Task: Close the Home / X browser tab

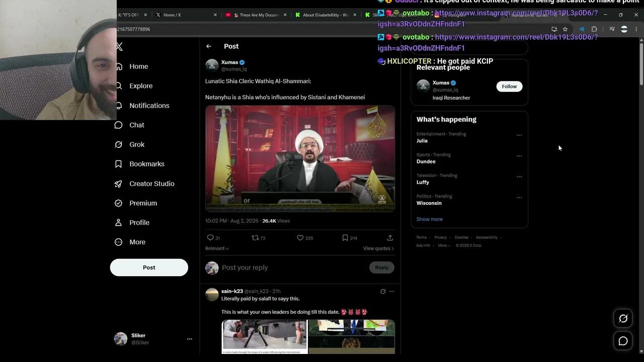Action: point(215,15)
